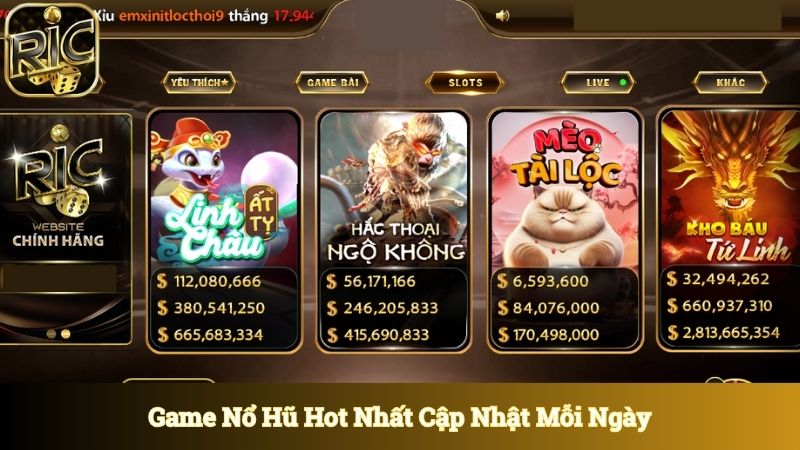Click winner name emxinitlocthoi9 in ticker
Viewport: 800px width, 450px height.
click(171, 16)
